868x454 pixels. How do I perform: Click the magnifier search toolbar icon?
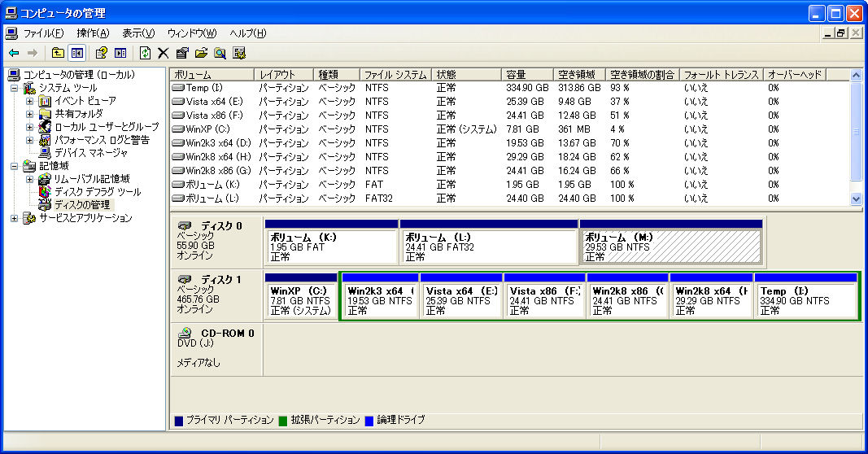220,53
